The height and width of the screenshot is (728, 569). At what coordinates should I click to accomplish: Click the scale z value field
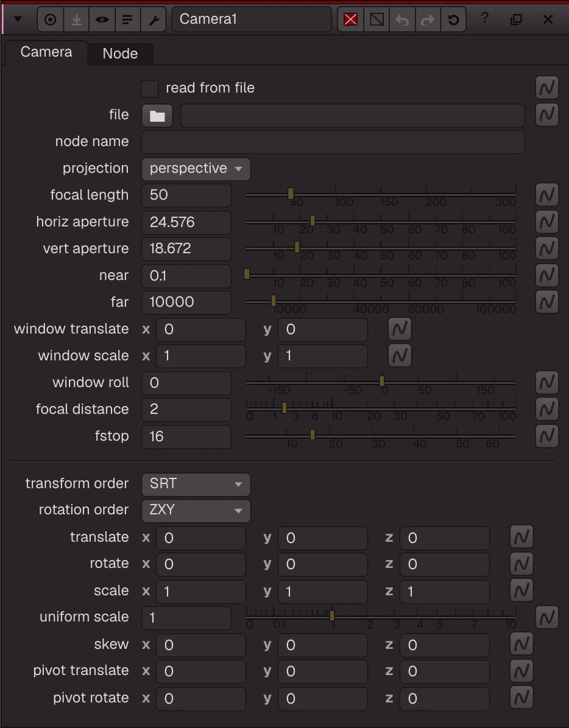pyautogui.click(x=445, y=591)
